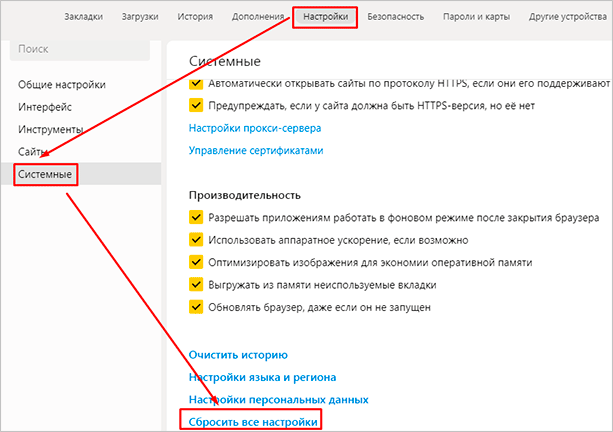Open Управление сертификатами link

[256, 151]
